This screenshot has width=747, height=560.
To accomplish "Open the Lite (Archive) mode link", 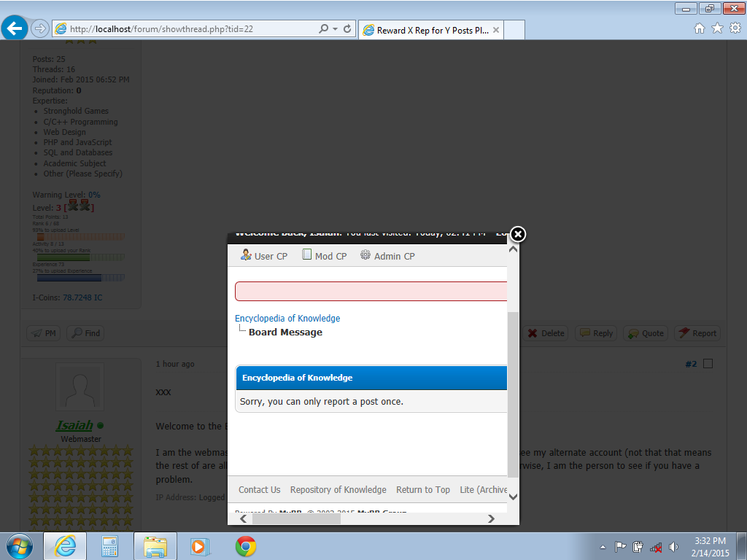I will click(x=483, y=489).
